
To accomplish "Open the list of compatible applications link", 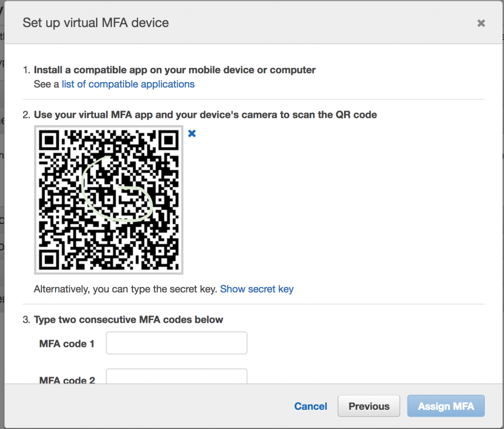I will point(128,84).
